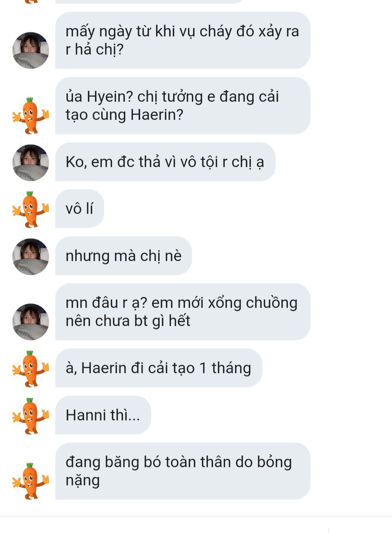Select the 'à, Haerin đi cải tạo 1 tháng' message

click(159, 368)
